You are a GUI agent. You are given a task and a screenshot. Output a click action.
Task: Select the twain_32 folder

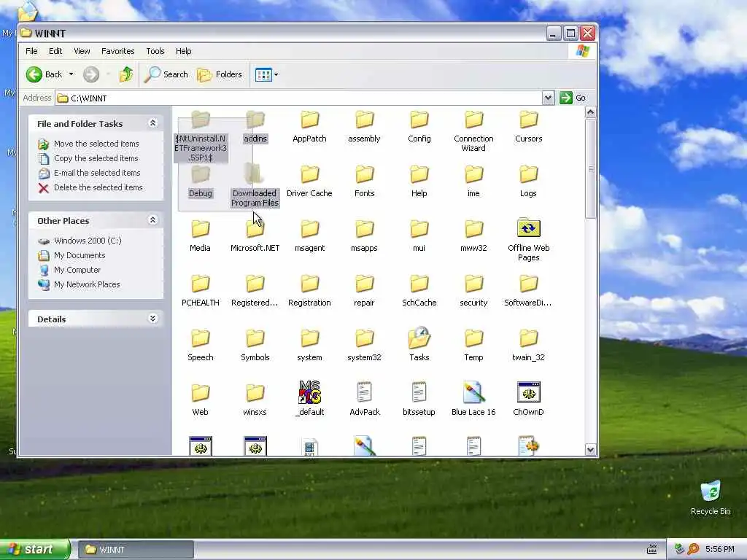point(528,346)
